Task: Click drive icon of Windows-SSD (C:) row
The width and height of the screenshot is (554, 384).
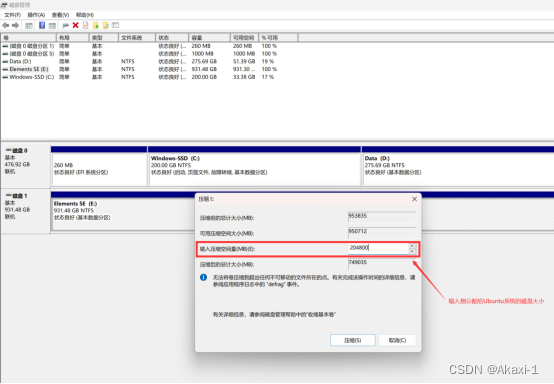Action: tap(5, 77)
